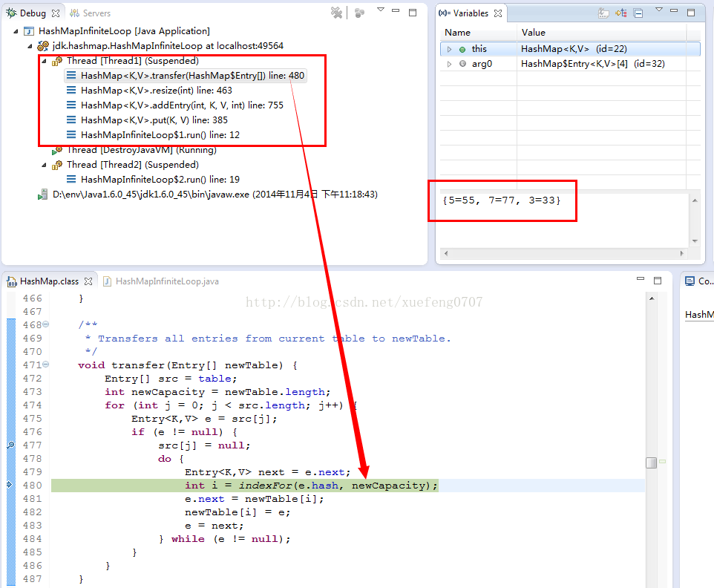This screenshot has height=588, width=714.
Task: Select Thread [DestroyJavaVM] (Running)
Action: click(x=142, y=150)
